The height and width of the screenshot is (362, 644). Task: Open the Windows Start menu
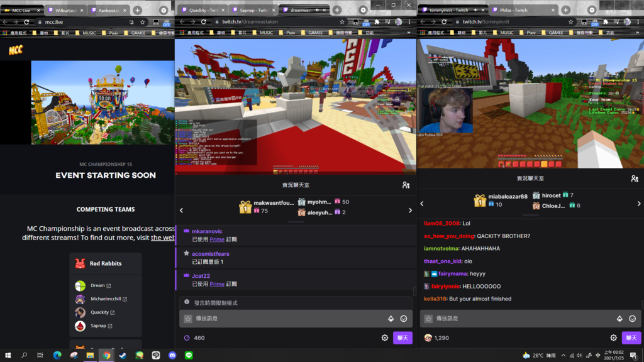coord(8,356)
